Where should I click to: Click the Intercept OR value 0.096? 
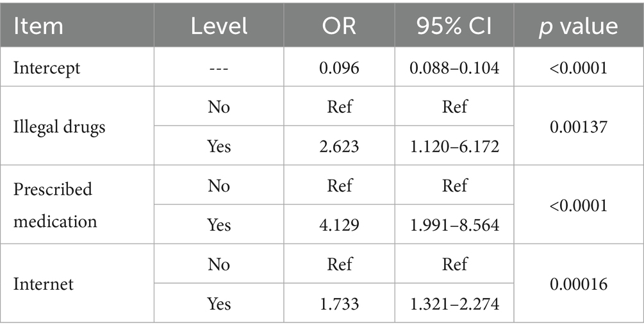pyautogui.click(x=339, y=67)
